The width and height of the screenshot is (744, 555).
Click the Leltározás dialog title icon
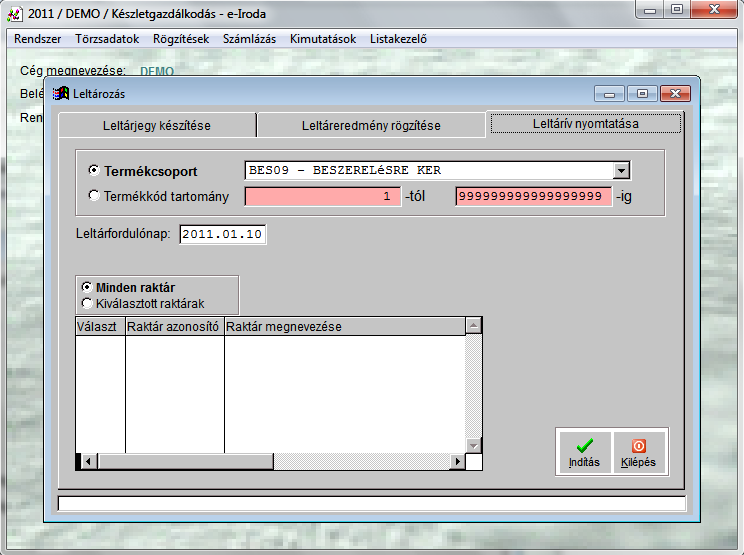[62, 93]
